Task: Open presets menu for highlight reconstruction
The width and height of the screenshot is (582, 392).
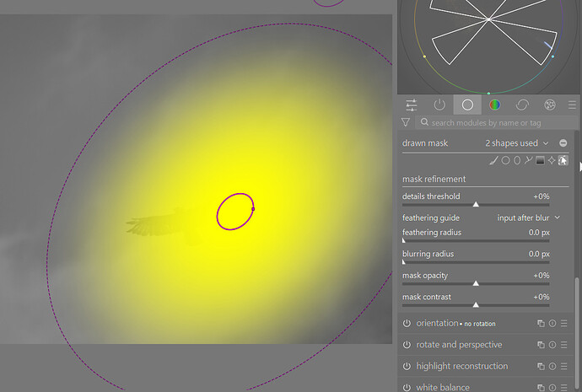Action: [563, 367]
